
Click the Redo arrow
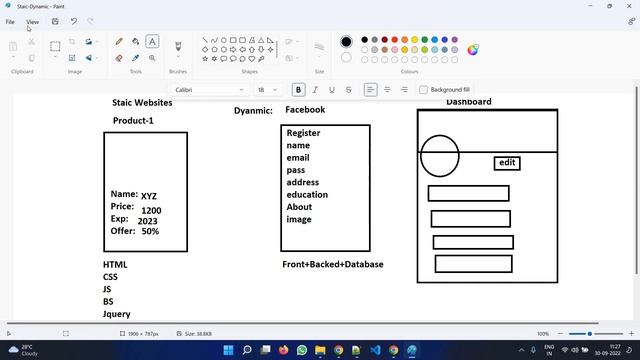pyautogui.click(x=90, y=22)
